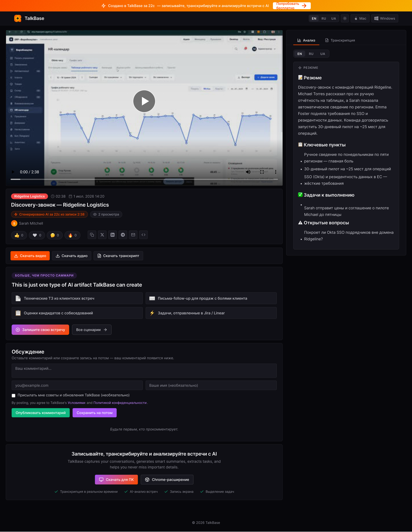Share on X (Twitter) icon

pyautogui.click(x=102, y=235)
